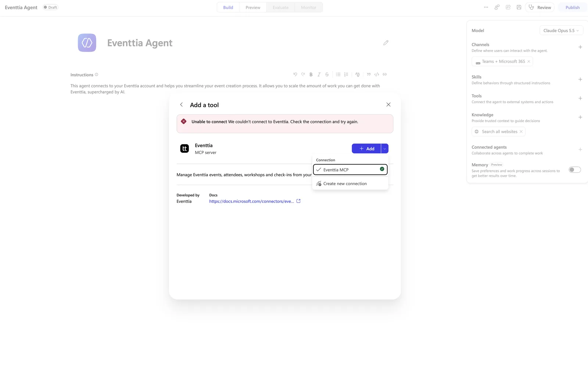The height and width of the screenshot is (372, 588).
Task: Open the Claude Opus 5.5 model dropdown
Action: click(x=561, y=30)
